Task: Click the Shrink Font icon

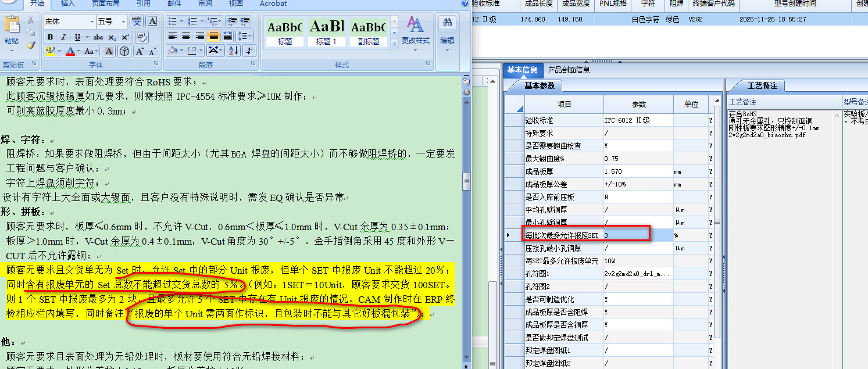Action: 153,51
